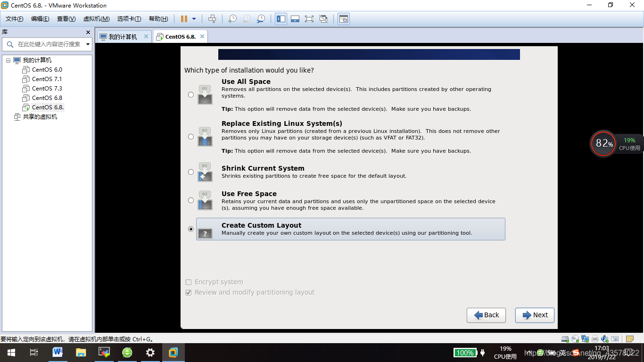
Task: Click the console view toolbar icon
Action: click(x=344, y=19)
